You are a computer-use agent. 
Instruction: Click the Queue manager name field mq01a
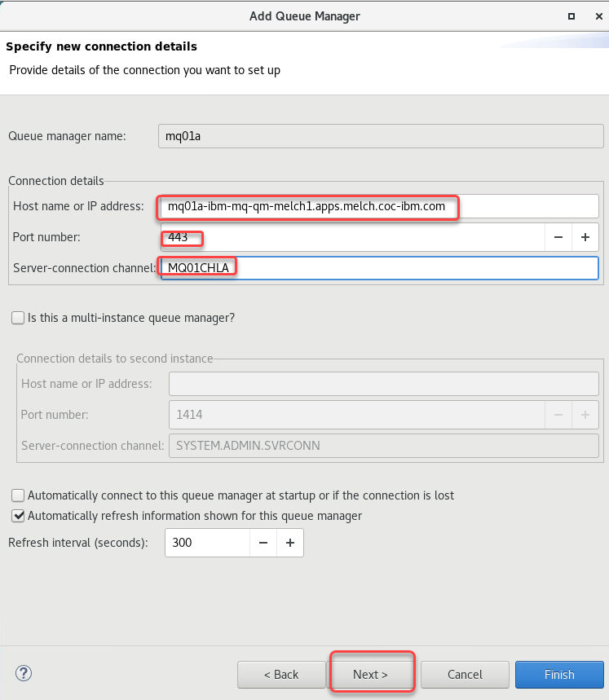point(381,136)
